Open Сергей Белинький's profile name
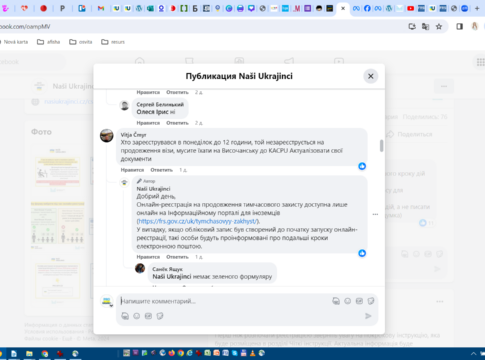Screen dimensions: 485x360 (x=160, y=104)
